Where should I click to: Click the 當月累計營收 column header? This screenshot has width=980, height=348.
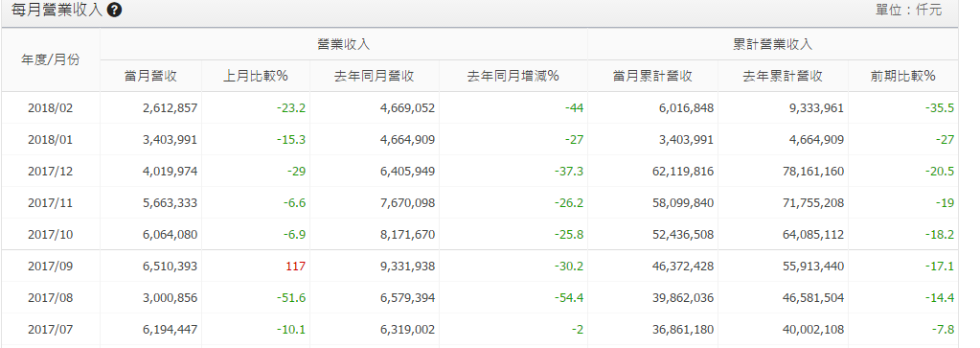pos(652,77)
